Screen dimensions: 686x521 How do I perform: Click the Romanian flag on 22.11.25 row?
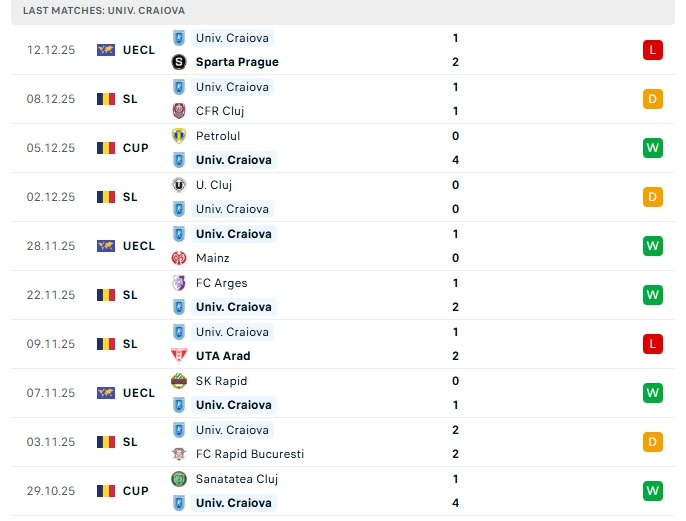[106, 295]
